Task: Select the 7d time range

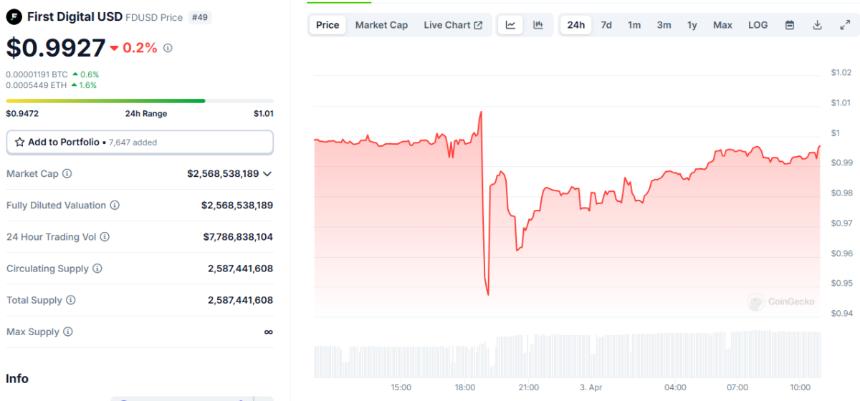Action: coord(606,25)
